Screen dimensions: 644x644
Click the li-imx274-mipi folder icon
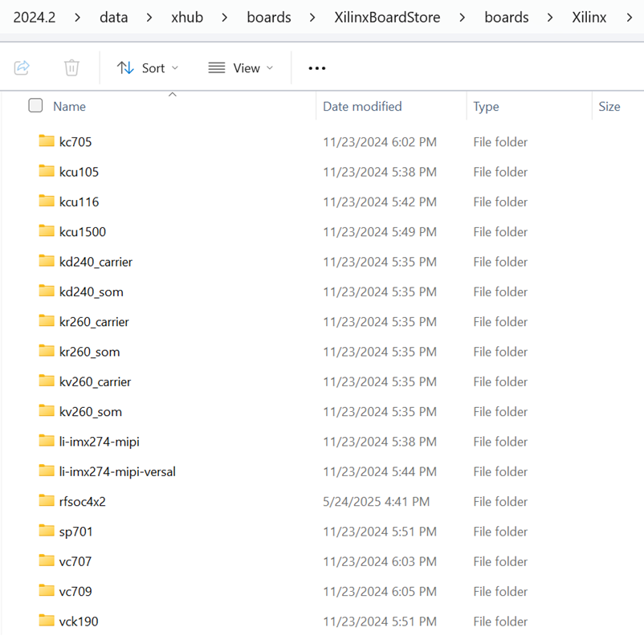47,441
